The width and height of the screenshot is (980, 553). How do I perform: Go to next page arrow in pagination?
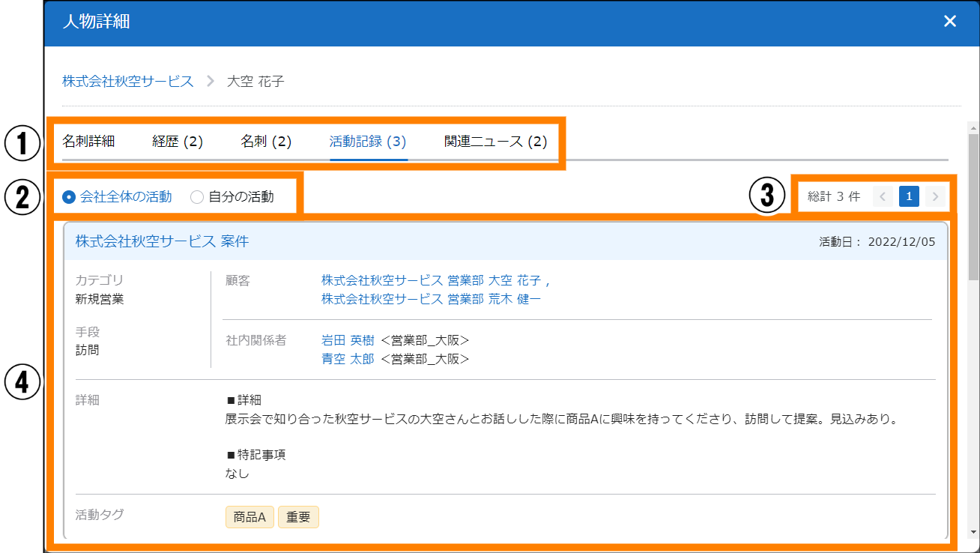935,197
